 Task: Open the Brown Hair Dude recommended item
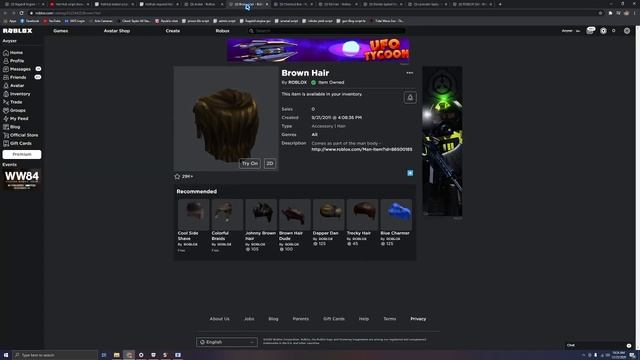[295, 225]
